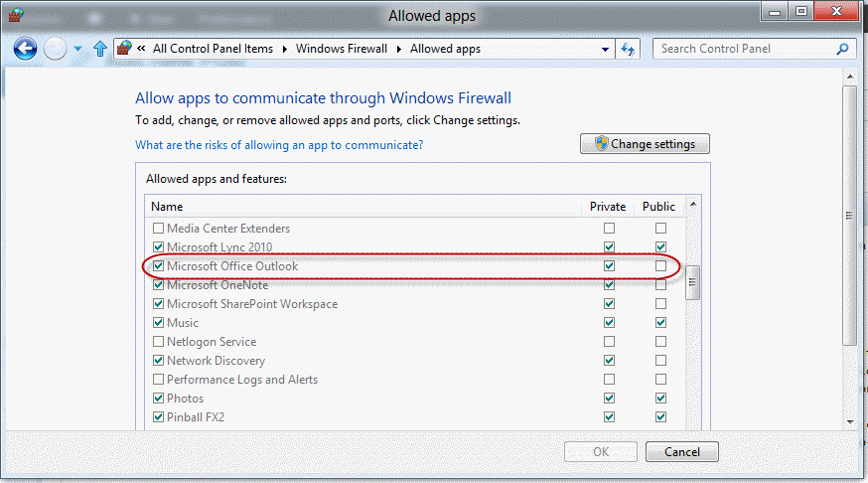Screen dimensions: 868x483
Task: Click the Search Control Panel field
Action: pyautogui.click(x=743, y=48)
